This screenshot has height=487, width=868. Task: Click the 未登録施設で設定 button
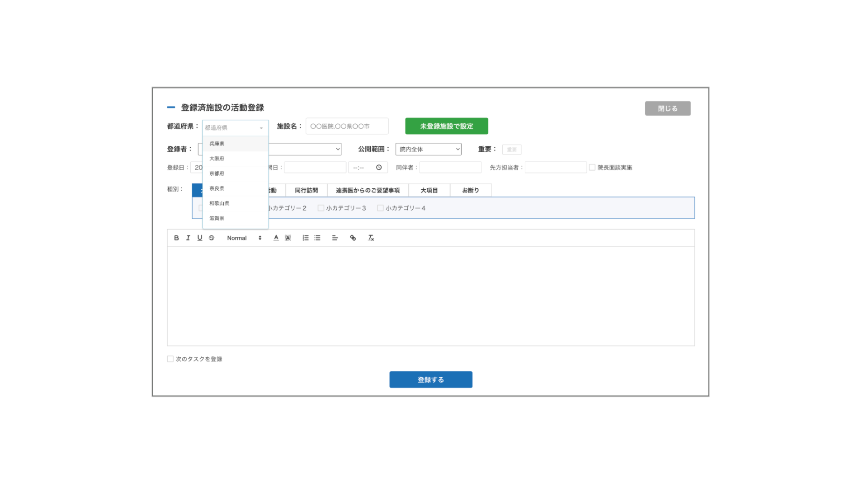click(446, 126)
